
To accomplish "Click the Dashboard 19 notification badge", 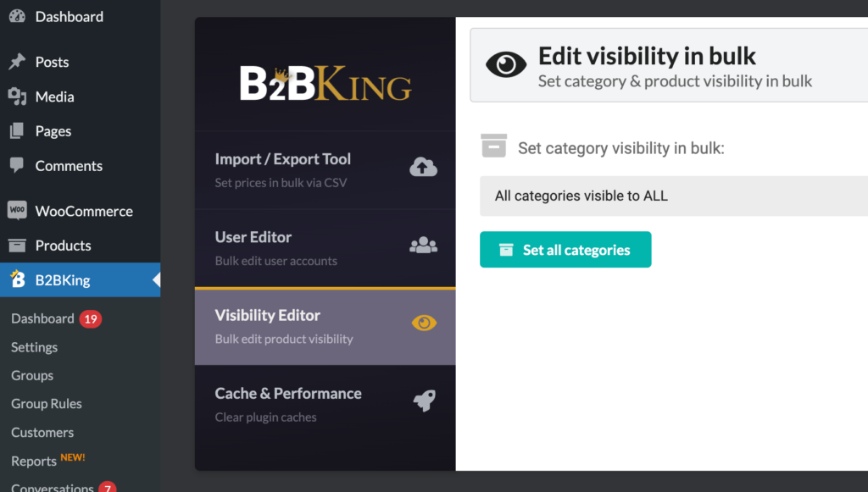I will point(90,319).
